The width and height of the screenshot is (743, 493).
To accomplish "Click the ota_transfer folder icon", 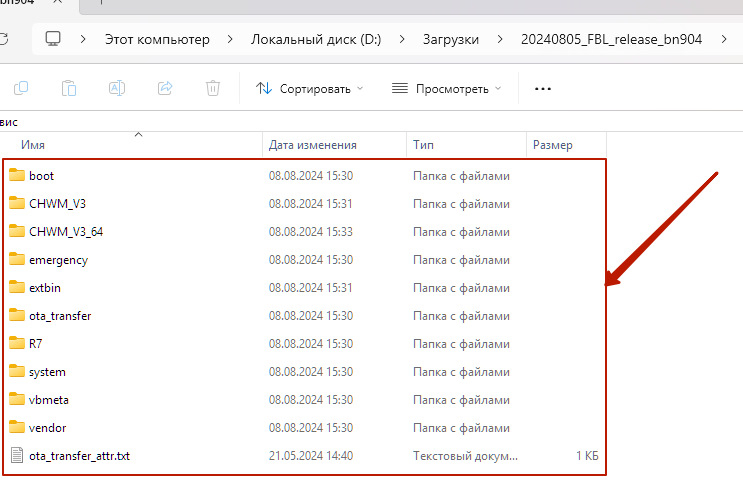I will click(17, 315).
